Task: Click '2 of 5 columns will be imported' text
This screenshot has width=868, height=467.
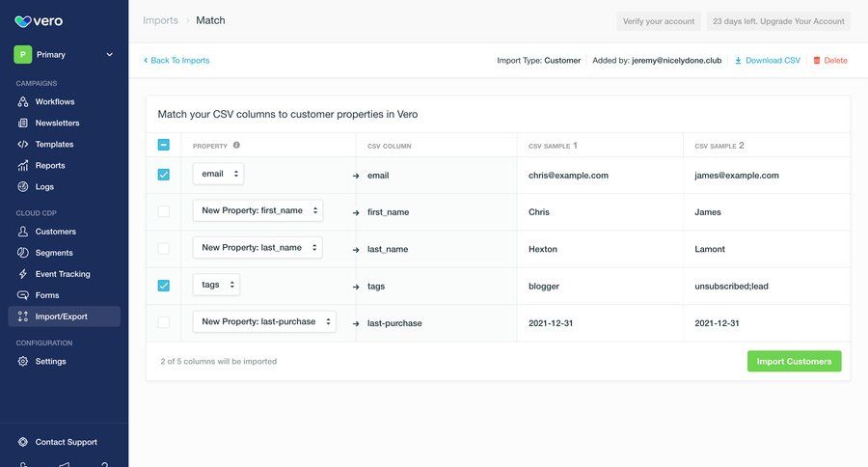Action: [219, 361]
